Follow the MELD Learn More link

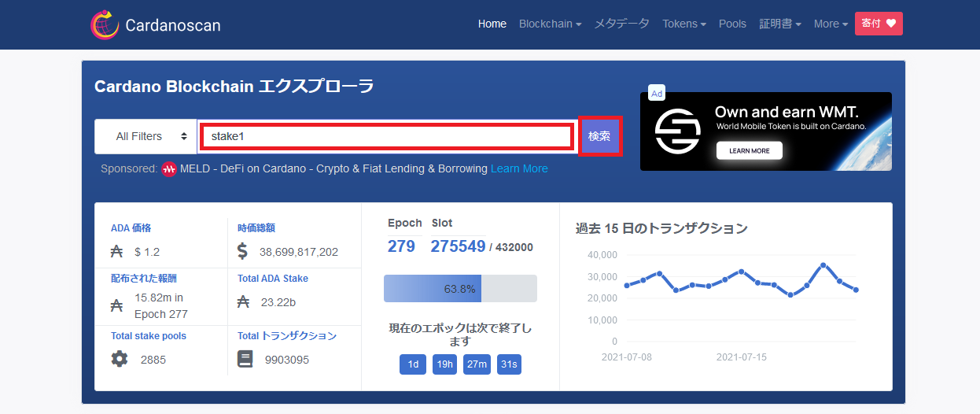pyautogui.click(x=519, y=168)
